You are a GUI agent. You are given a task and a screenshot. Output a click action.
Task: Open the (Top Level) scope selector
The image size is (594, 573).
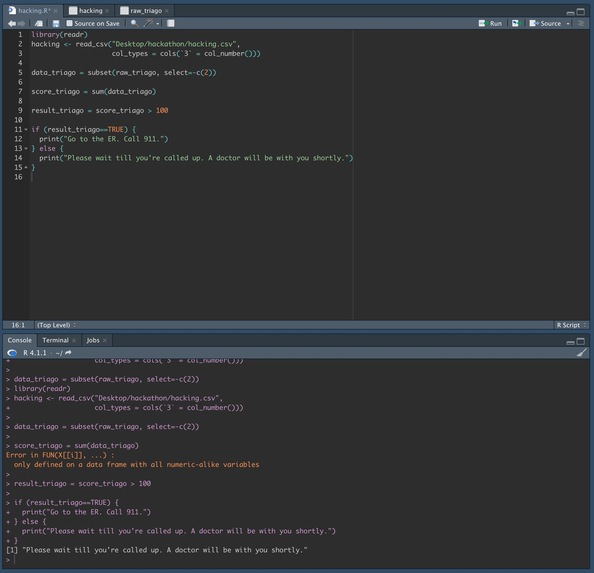point(56,325)
